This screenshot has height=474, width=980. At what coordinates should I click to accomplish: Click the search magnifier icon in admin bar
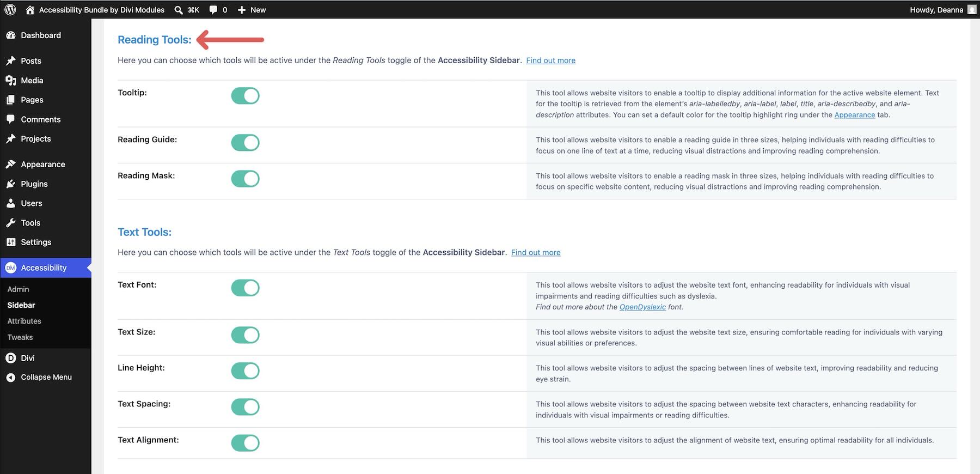179,10
